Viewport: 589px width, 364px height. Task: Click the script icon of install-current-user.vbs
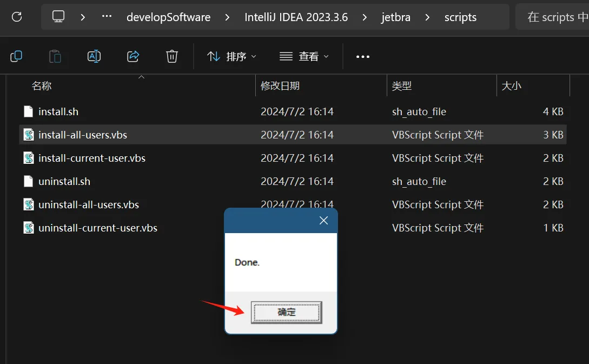coord(29,158)
